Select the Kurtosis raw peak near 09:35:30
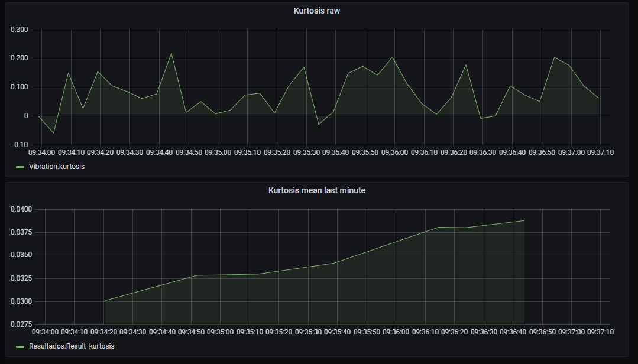This screenshot has width=638, height=364. pos(304,67)
